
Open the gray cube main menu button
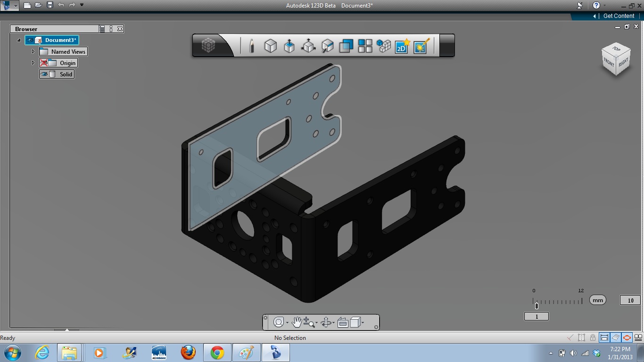click(208, 46)
